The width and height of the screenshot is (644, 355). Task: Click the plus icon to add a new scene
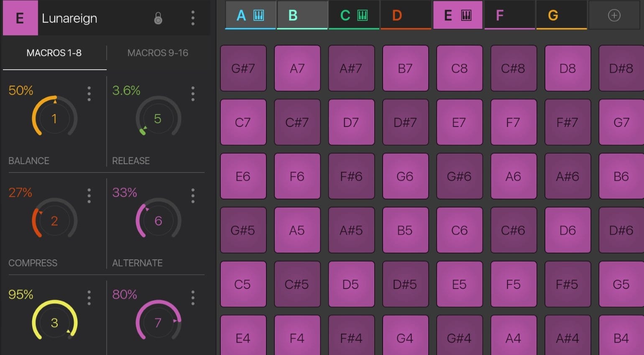tap(613, 15)
